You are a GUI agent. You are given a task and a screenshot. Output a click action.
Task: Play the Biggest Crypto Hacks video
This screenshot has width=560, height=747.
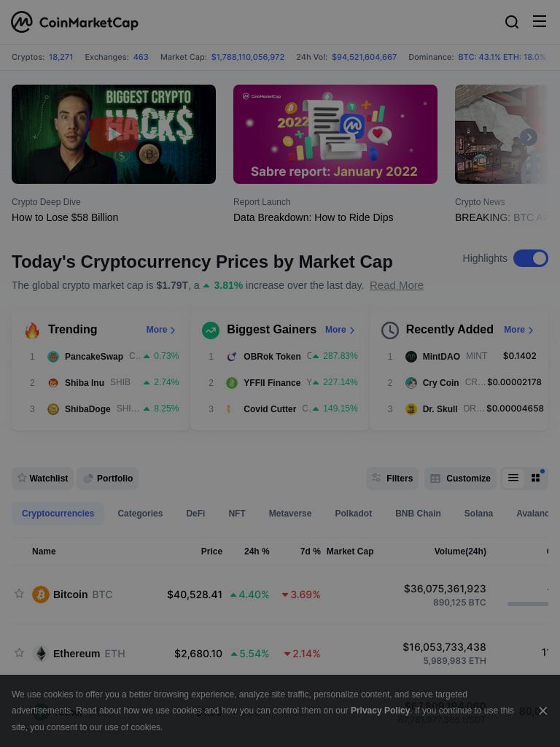tap(113, 134)
